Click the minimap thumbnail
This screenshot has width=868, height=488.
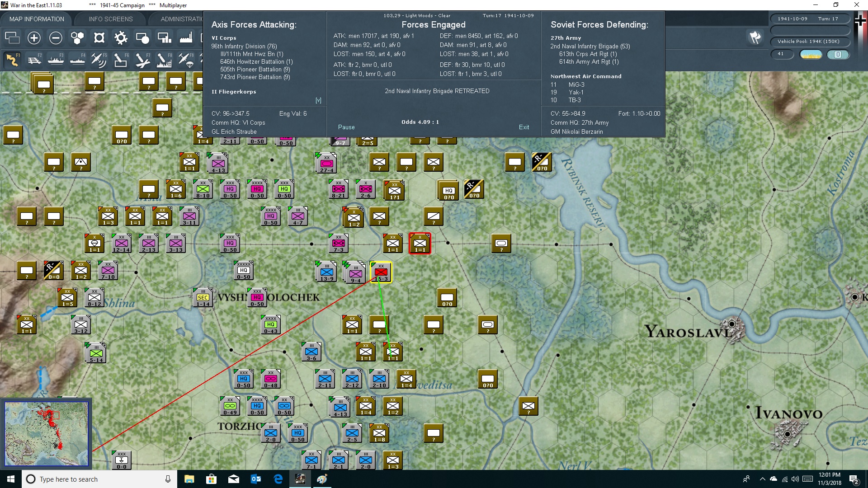click(x=46, y=434)
